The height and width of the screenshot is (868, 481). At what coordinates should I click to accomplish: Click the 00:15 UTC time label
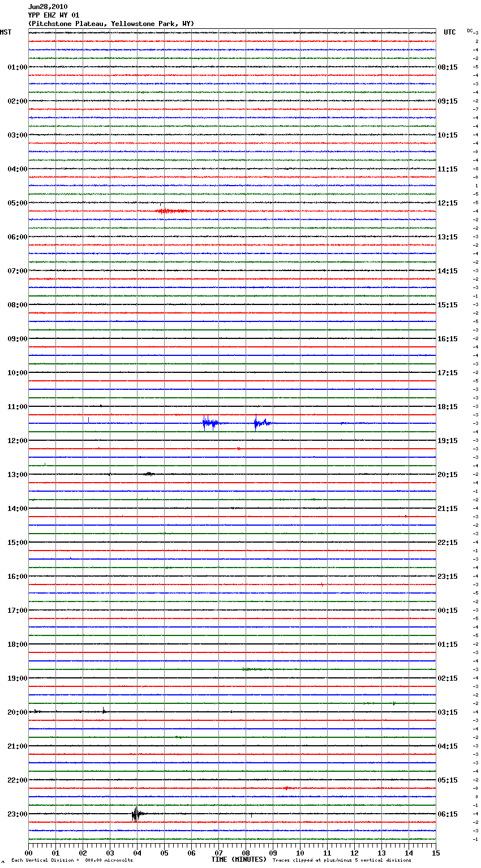[x=448, y=611]
